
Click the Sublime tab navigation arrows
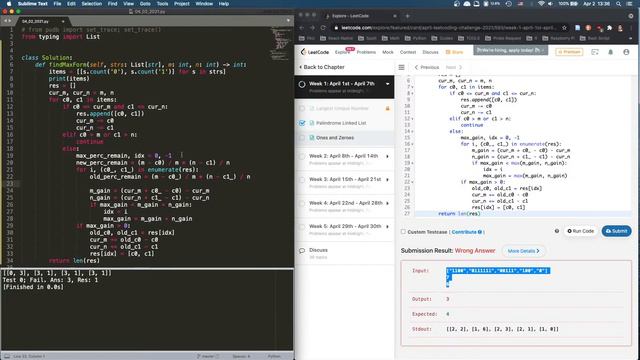7,20
